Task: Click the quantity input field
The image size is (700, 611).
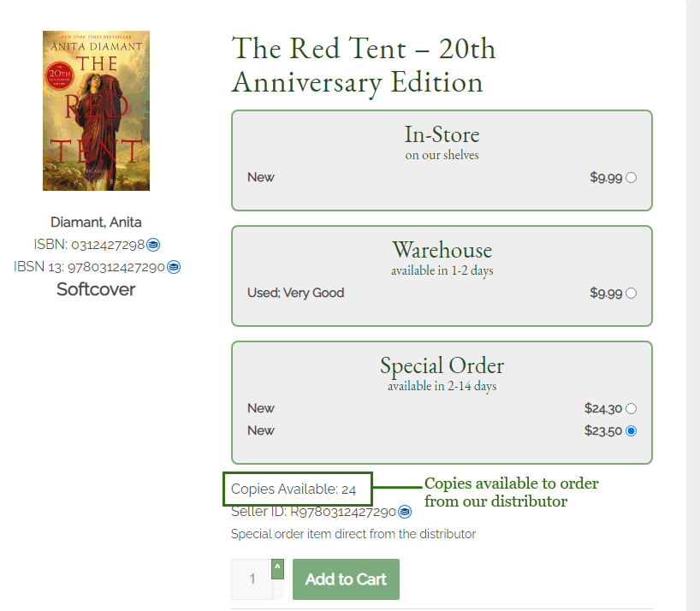Action: point(252,579)
